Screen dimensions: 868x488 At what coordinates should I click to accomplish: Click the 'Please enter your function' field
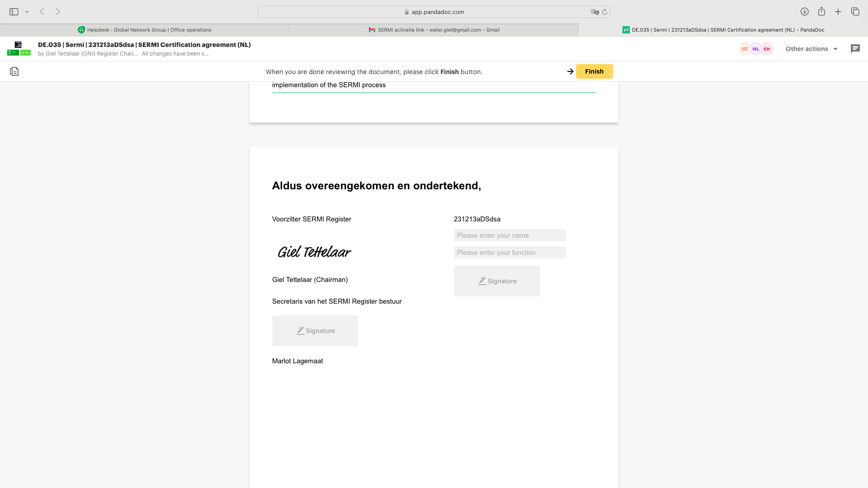(509, 253)
